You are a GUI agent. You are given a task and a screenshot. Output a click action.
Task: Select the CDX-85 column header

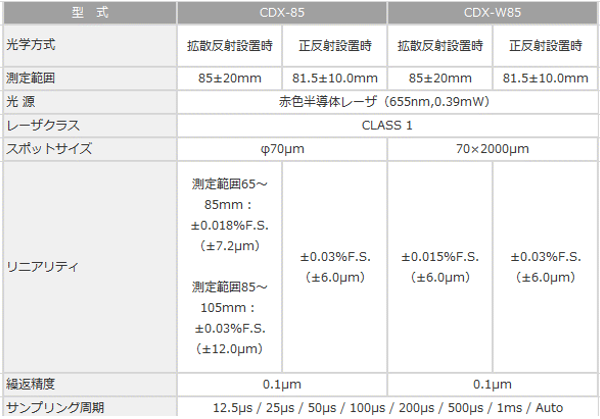(x=281, y=12)
